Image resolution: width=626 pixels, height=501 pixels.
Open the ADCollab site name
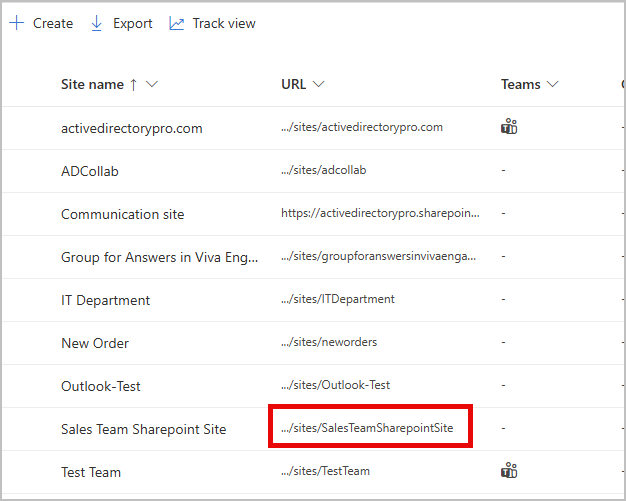[x=90, y=171]
